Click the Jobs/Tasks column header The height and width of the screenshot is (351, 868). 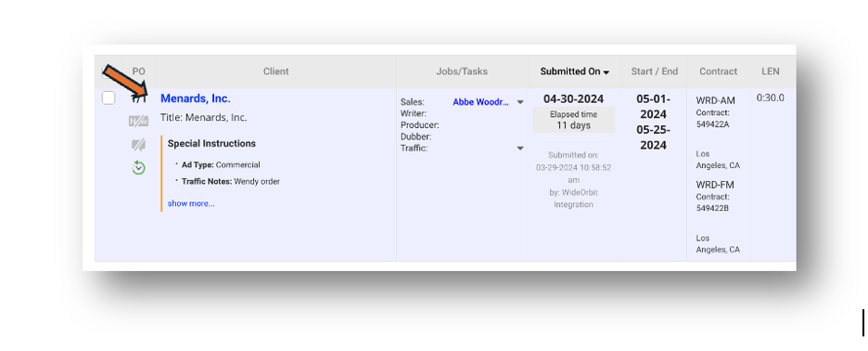pyautogui.click(x=462, y=71)
